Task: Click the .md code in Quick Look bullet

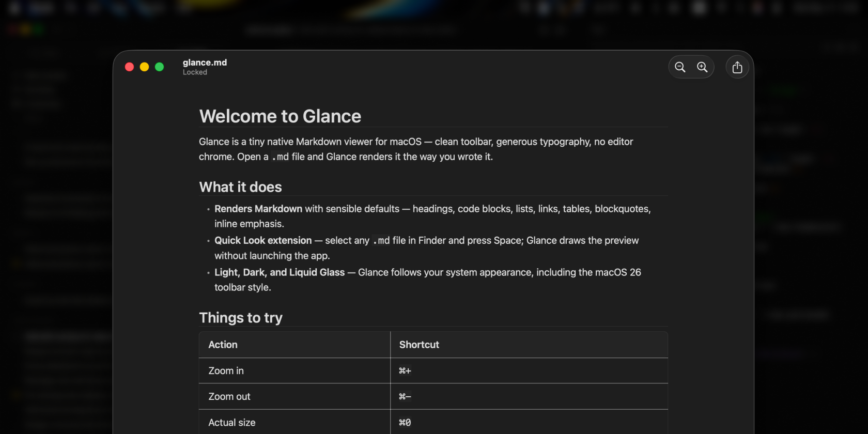Action: click(381, 241)
